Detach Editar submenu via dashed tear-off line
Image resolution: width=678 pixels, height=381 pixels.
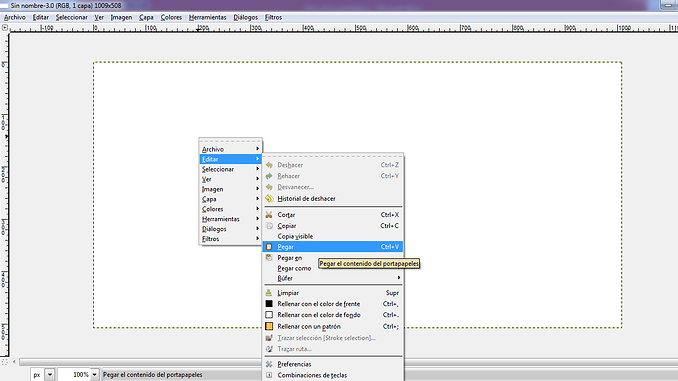(x=333, y=156)
